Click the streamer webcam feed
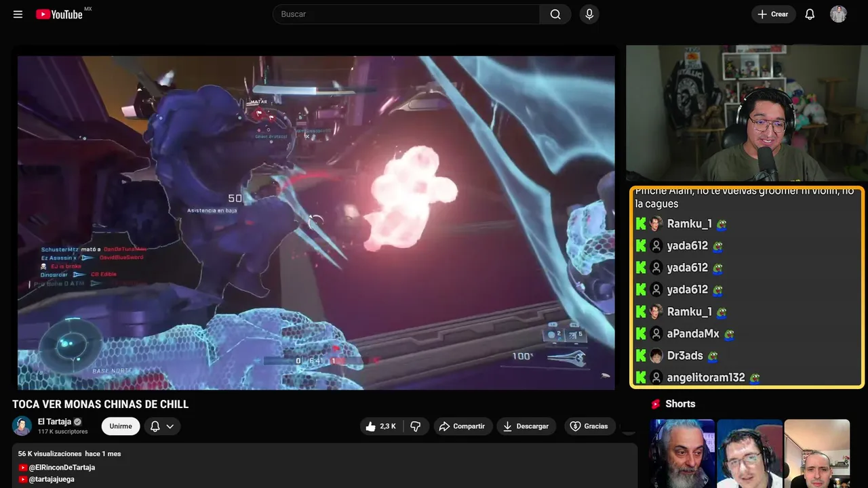This screenshot has width=868, height=488. click(747, 113)
